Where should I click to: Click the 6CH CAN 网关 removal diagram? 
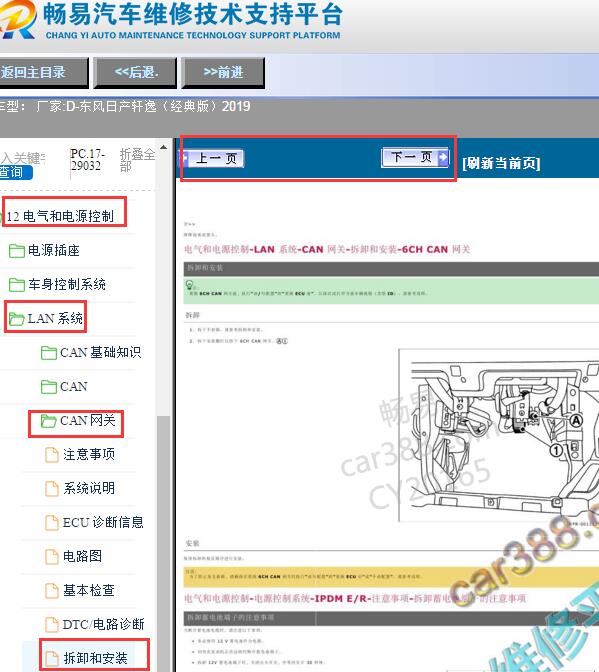click(x=499, y=435)
